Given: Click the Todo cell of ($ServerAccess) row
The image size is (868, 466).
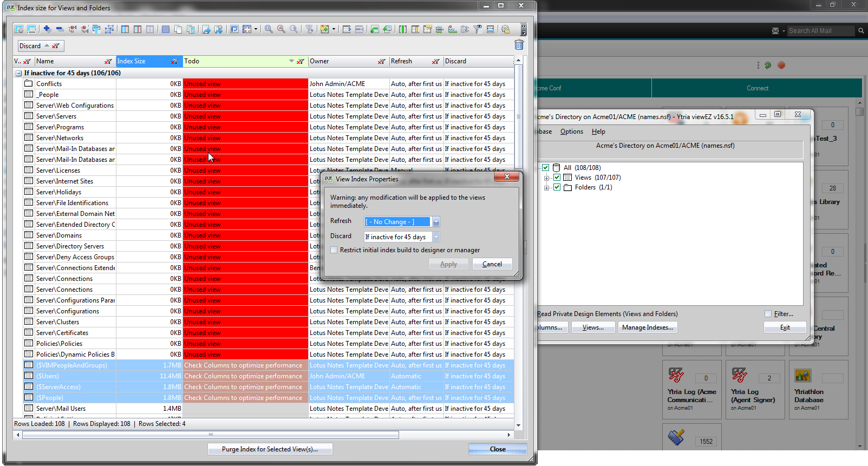Looking at the screenshot, I should click(x=245, y=387).
